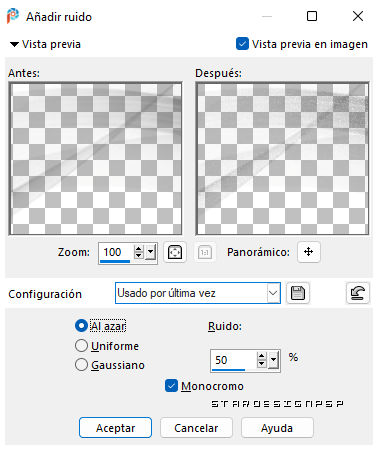Open the Ruido percentage slider dropdown

coord(274,360)
